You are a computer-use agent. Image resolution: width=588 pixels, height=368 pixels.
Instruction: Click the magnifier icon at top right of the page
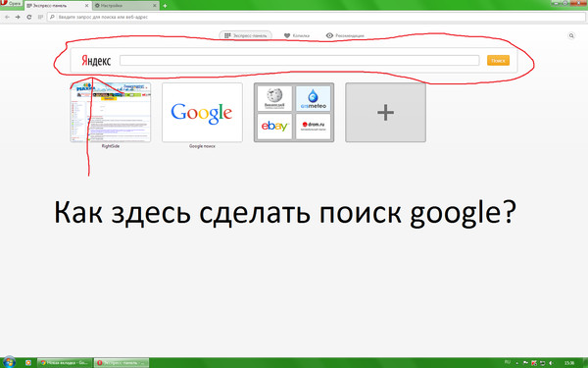point(571,35)
